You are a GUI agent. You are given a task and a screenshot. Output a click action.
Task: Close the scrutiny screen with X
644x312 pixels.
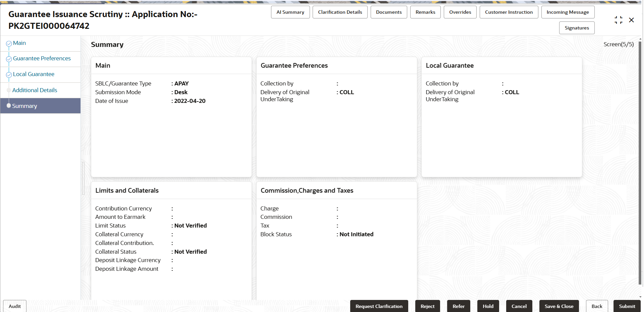631,20
